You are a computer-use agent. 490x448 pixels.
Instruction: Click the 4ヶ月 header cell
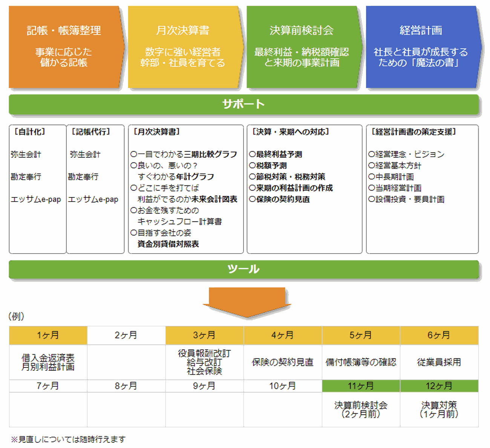tap(283, 335)
